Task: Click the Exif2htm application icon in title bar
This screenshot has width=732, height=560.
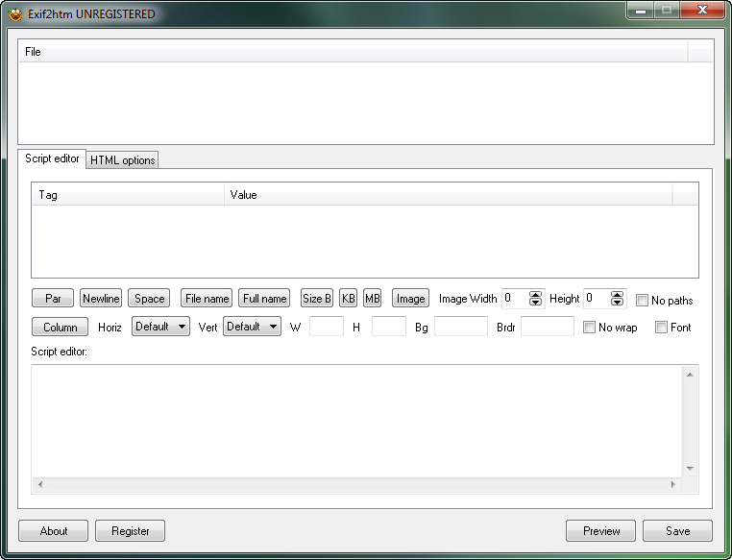Action: [15, 14]
